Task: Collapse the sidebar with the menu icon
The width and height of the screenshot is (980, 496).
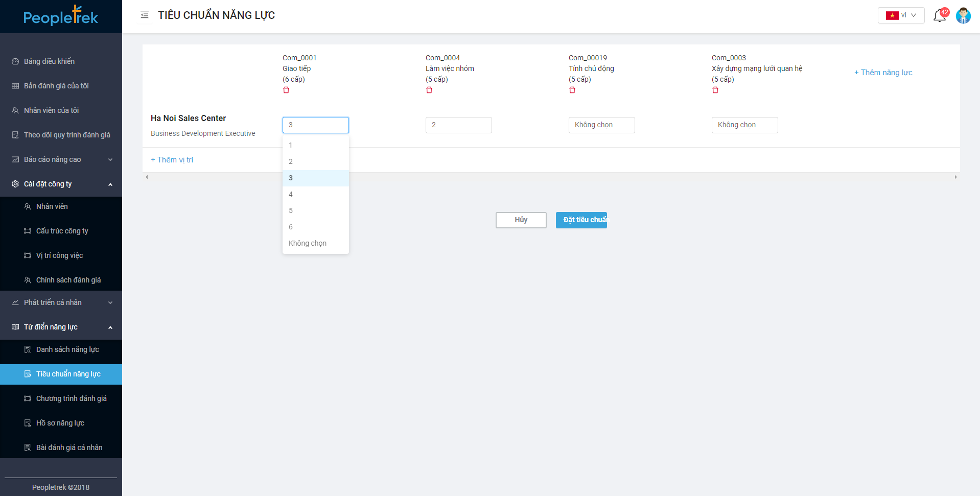Action: [x=145, y=15]
